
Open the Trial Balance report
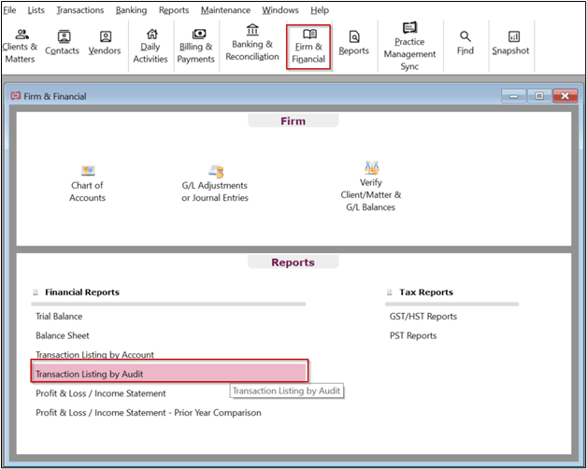59,316
